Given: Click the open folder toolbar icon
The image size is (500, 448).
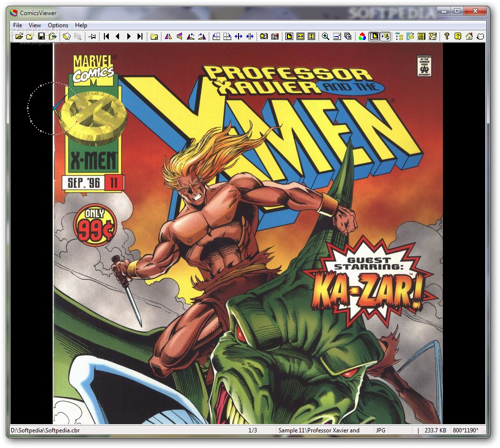Looking at the screenshot, I should pos(19,37).
